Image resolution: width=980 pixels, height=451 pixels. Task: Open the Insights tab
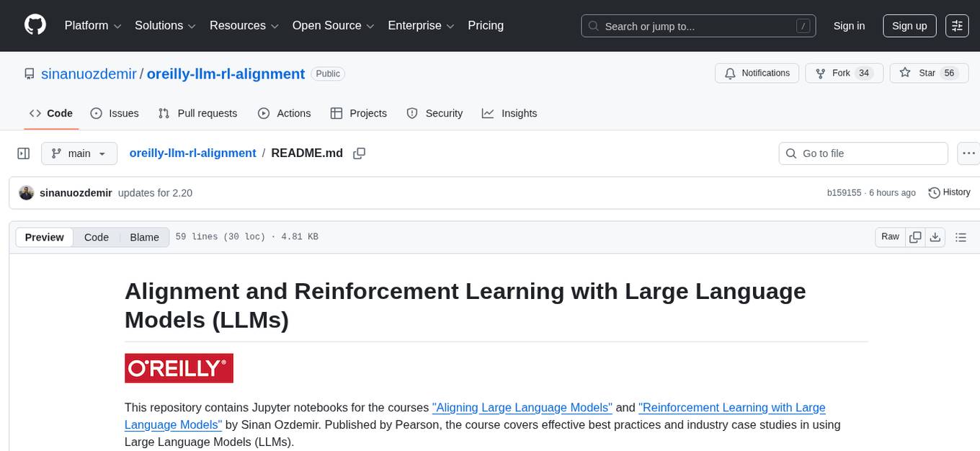point(510,113)
